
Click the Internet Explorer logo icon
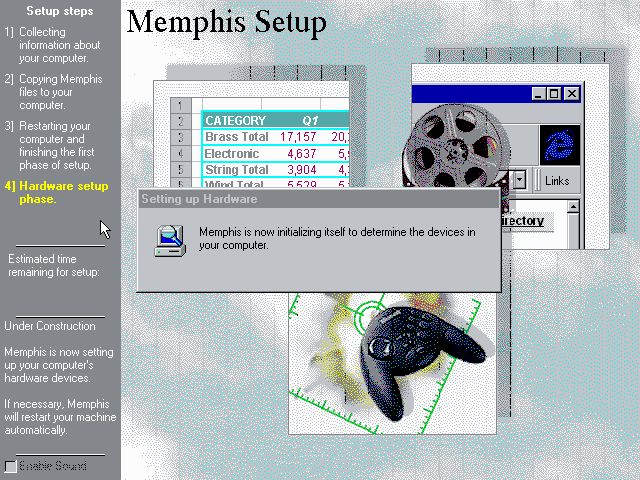click(560, 145)
